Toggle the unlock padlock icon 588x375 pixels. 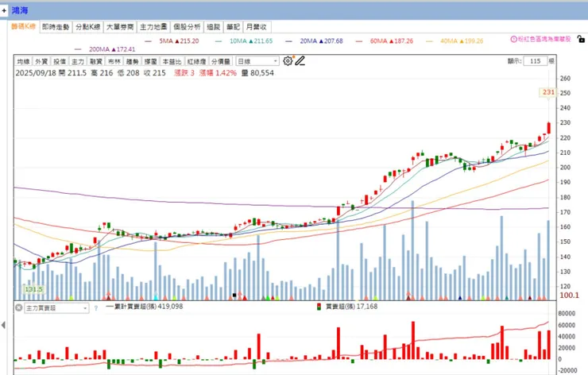pyautogui.click(x=581, y=39)
